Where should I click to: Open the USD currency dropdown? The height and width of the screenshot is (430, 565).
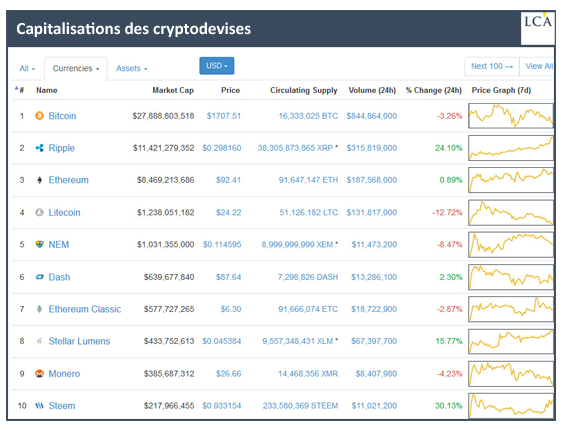(x=217, y=66)
